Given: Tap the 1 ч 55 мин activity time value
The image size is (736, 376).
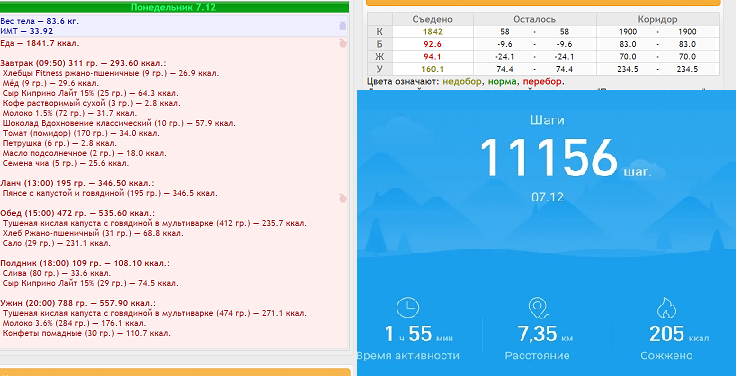Looking at the screenshot, I should [x=419, y=334].
